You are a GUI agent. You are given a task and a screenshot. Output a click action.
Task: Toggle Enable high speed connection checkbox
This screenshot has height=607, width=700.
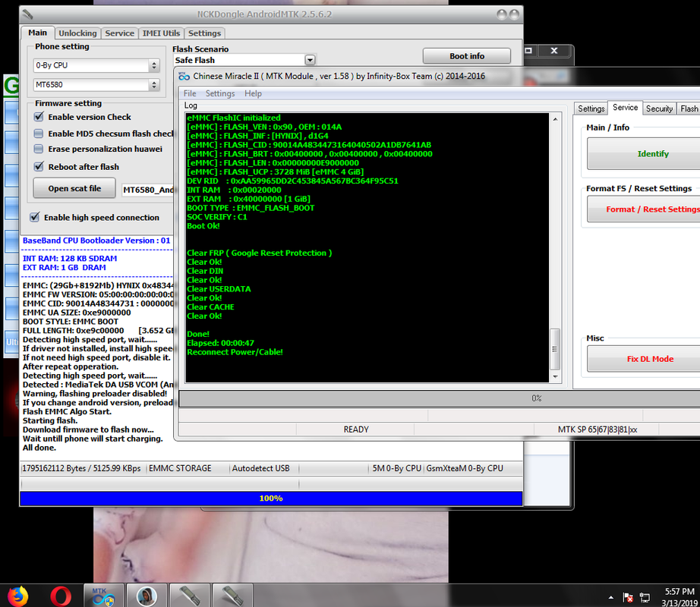coord(34,217)
